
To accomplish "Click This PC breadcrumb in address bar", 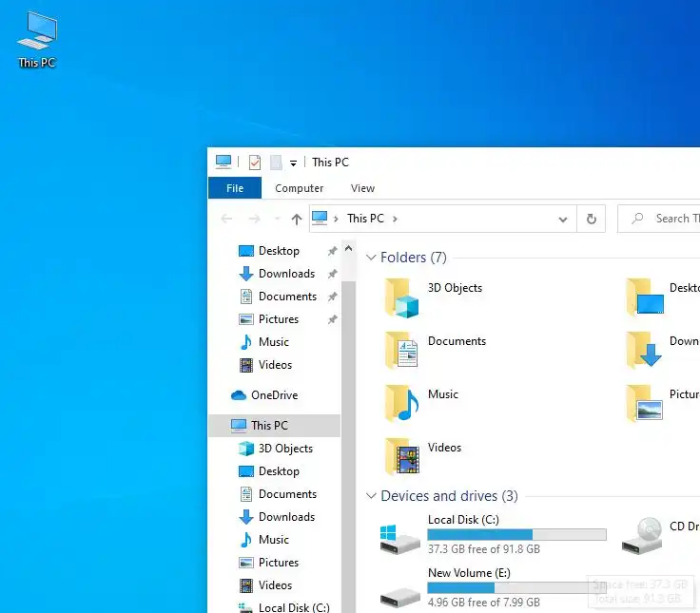I will coord(365,219).
